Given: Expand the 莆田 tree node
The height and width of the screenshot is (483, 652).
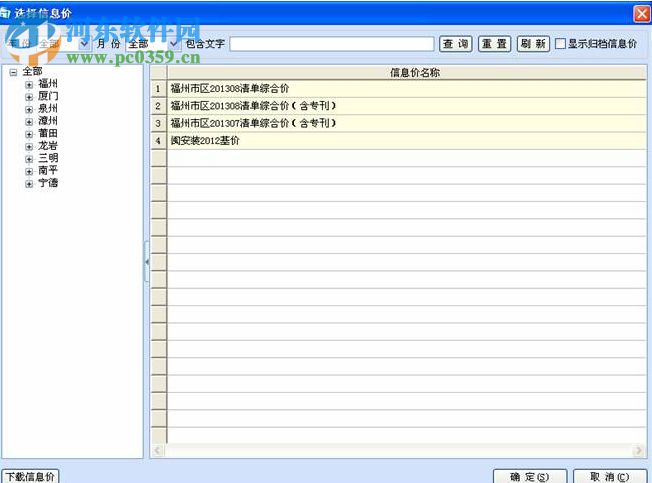Looking at the screenshot, I should tap(29, 134).
